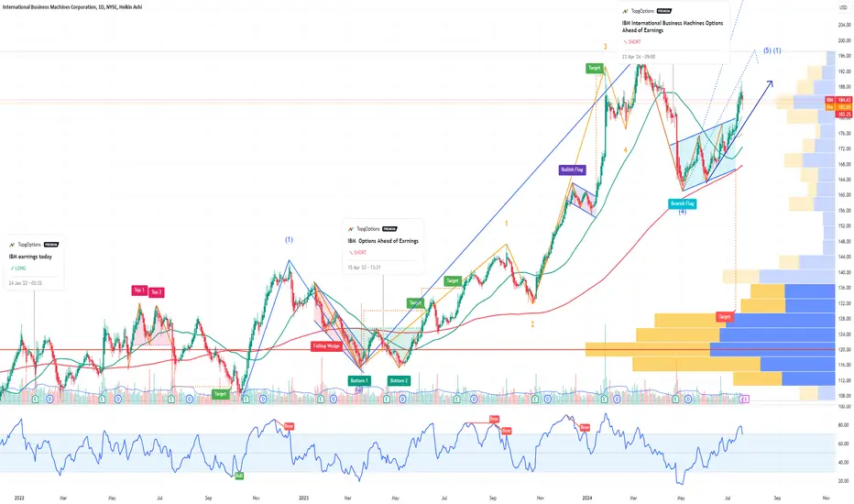Select the '(4)' label below Bearish Flag
This screenshot has height=504, width=854.
(x=683, y=212)
